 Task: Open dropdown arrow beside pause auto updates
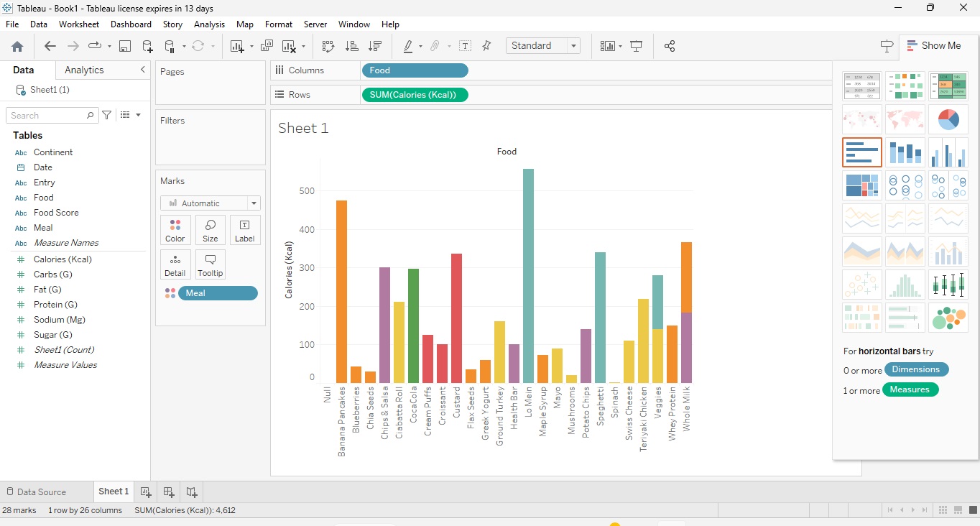[x=183, y=47]
